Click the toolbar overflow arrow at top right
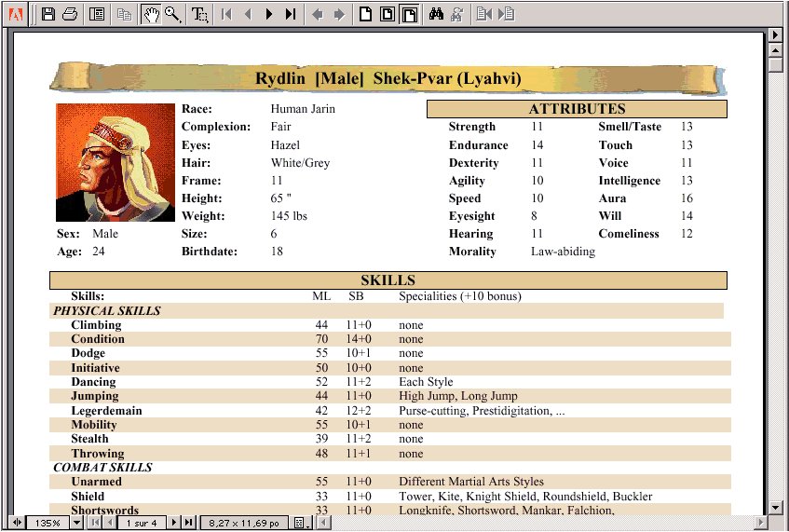The height and width of the screenshot is (532, 789). (x=775, y=35)
